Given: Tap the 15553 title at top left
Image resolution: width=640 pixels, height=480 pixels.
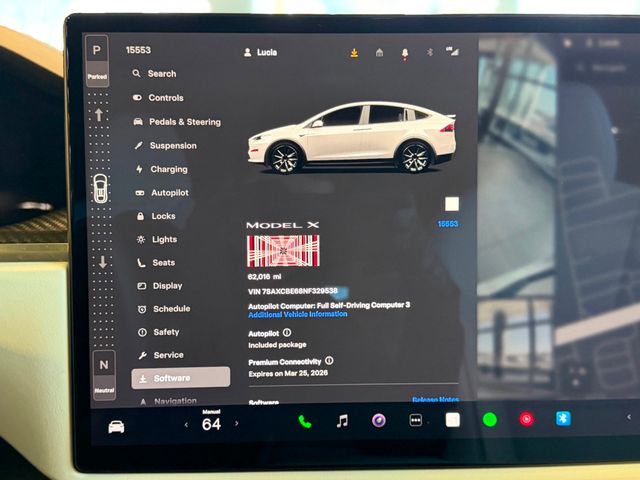Looking at the screenshot, I should pos(138,50).
